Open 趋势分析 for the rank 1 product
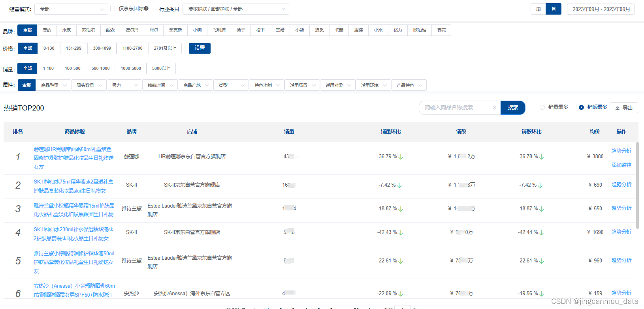 click(621, 151)
